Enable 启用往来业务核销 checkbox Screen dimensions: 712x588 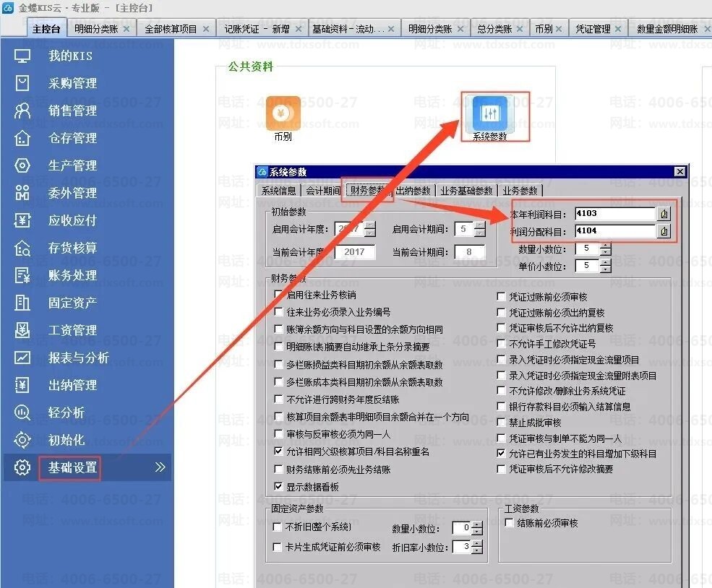point(279,295)
